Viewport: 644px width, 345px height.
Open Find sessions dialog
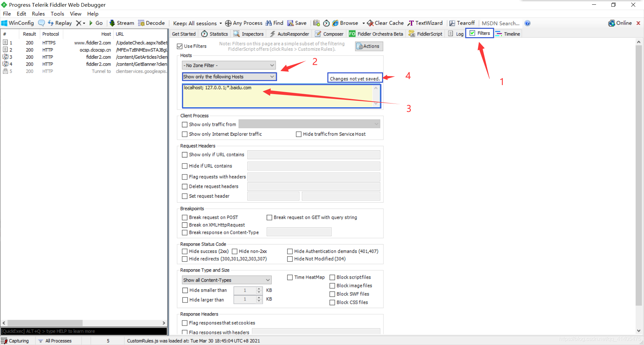275,23
